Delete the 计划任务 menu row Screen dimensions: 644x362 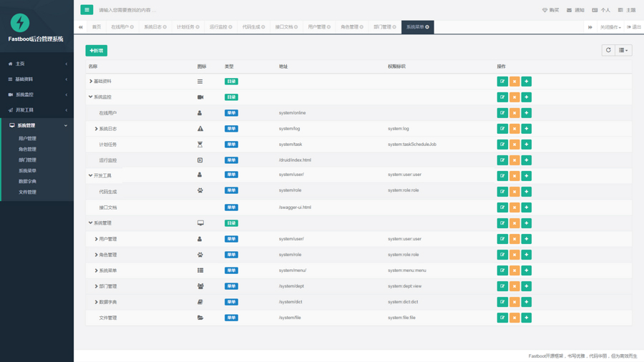click(x=514, y=145)
